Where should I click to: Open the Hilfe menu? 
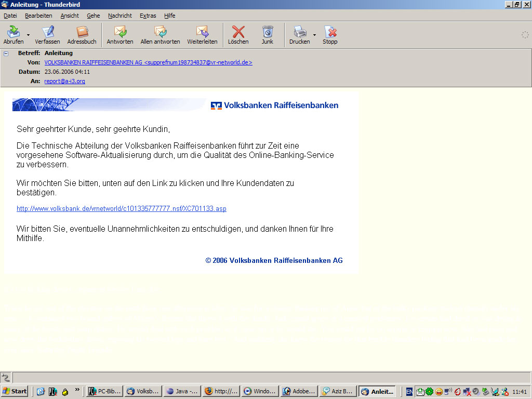click(170, 16)
